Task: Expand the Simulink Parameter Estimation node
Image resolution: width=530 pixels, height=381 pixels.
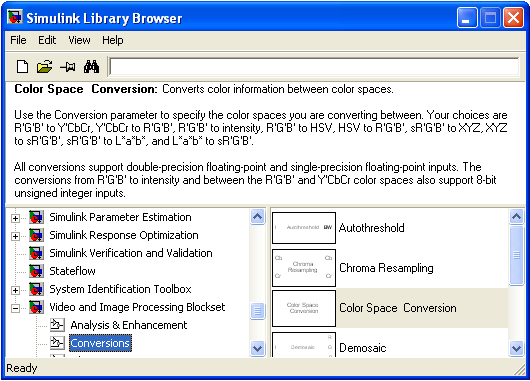Action: coord(15,218)
